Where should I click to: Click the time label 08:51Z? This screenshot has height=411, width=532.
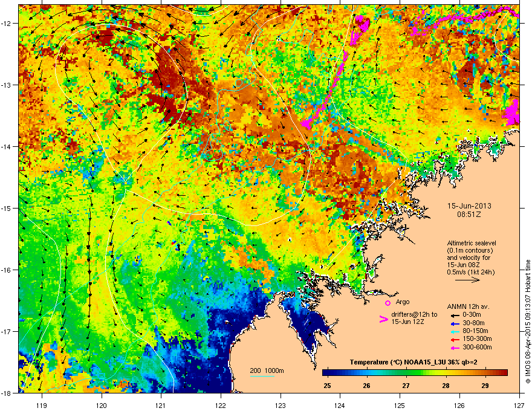coord(469,215)
